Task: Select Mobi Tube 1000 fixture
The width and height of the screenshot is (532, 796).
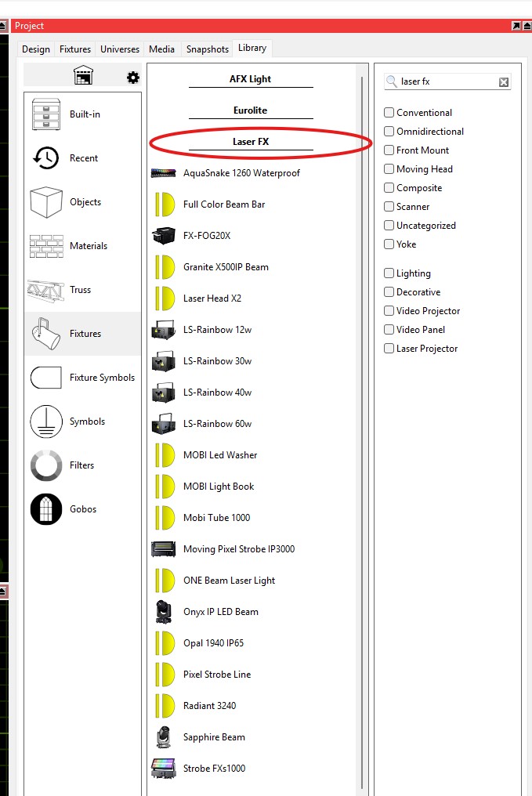Action: [217, 518]
